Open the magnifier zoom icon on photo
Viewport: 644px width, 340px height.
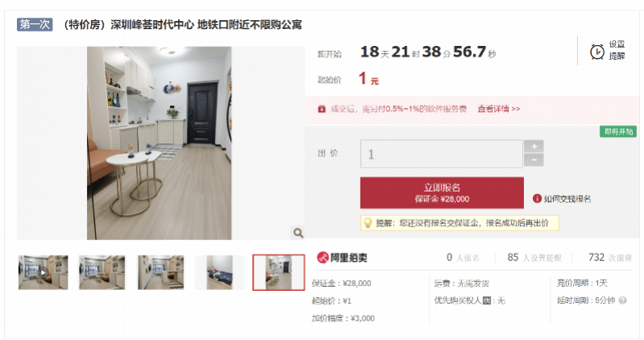point(298,233)
